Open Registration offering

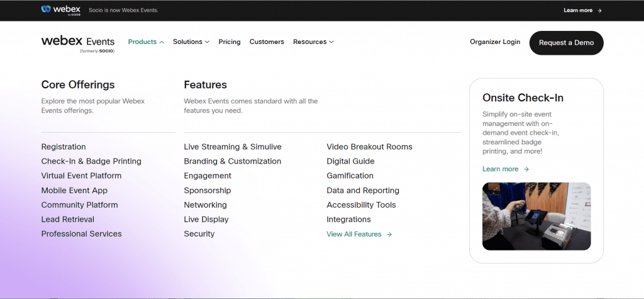(64, 147)
